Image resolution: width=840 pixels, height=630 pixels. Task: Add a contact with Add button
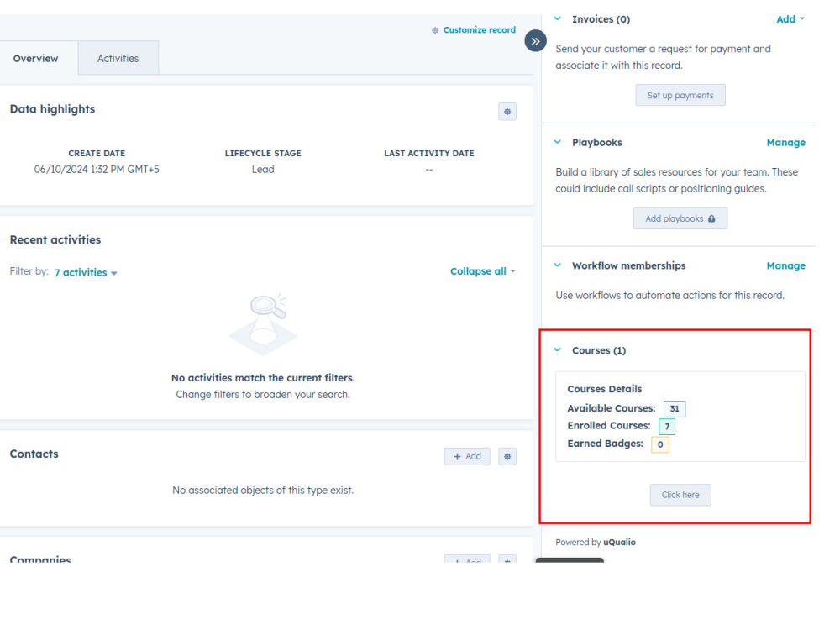click(466, 456)
